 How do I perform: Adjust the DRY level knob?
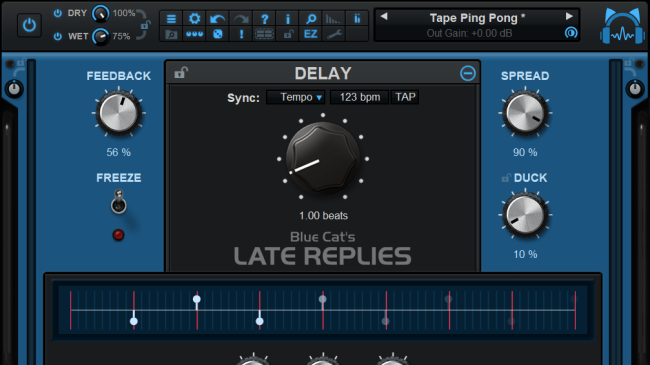100,14
